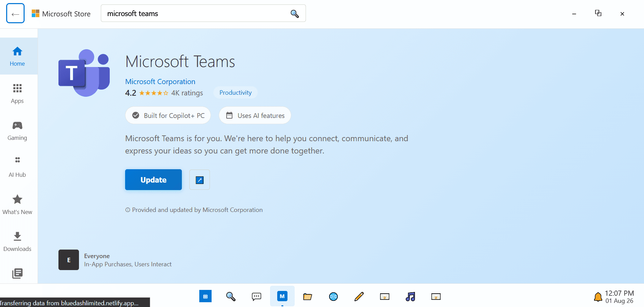Image resolution: width=644 pixels, height=307 pixels.
Task: Click the magnifier icon in the search box
Action: point(295,14)
